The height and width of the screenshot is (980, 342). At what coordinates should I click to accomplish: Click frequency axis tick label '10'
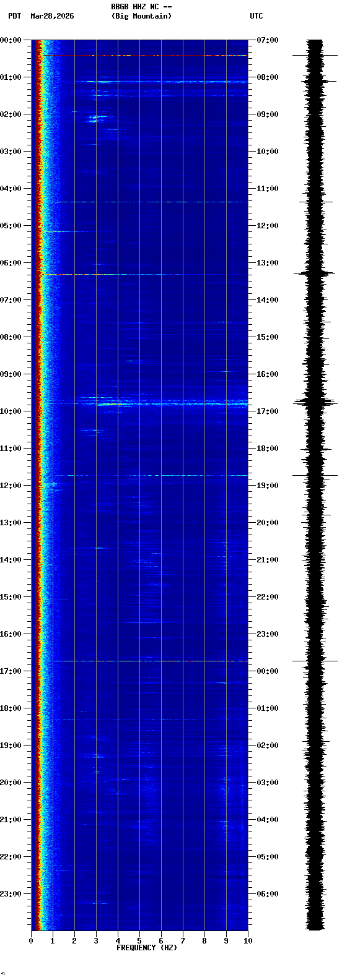[x=248, y=941]
